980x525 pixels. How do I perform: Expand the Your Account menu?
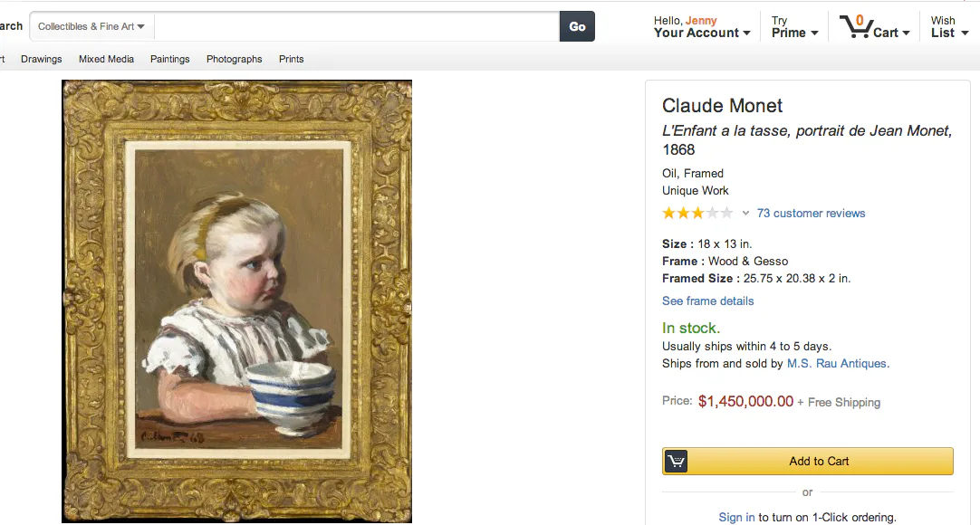[x=702, y=33]
